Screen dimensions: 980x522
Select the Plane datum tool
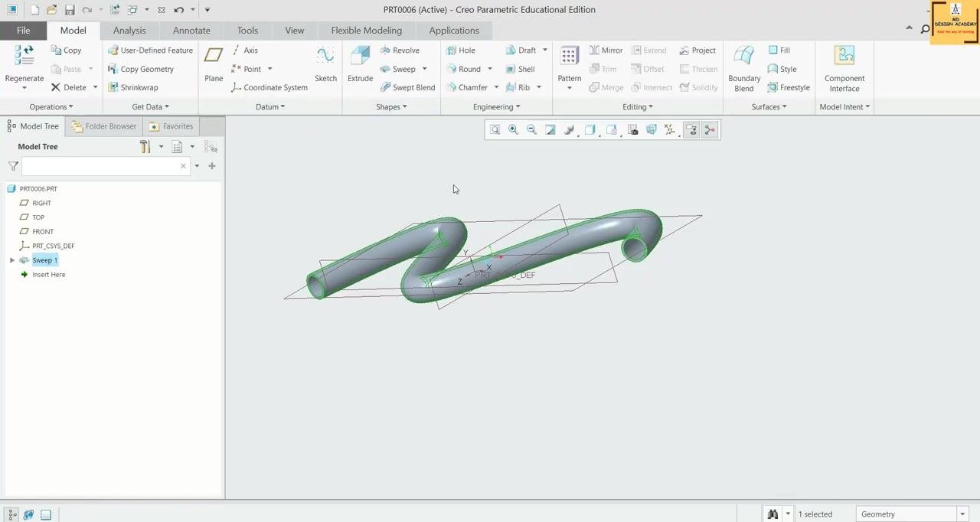tap(214, 64)
